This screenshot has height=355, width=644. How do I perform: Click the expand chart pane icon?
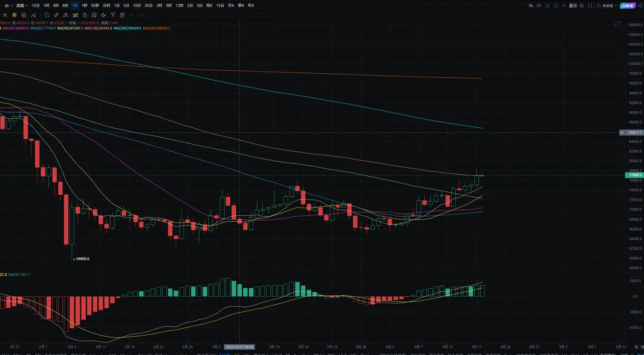tap(617, 24)
